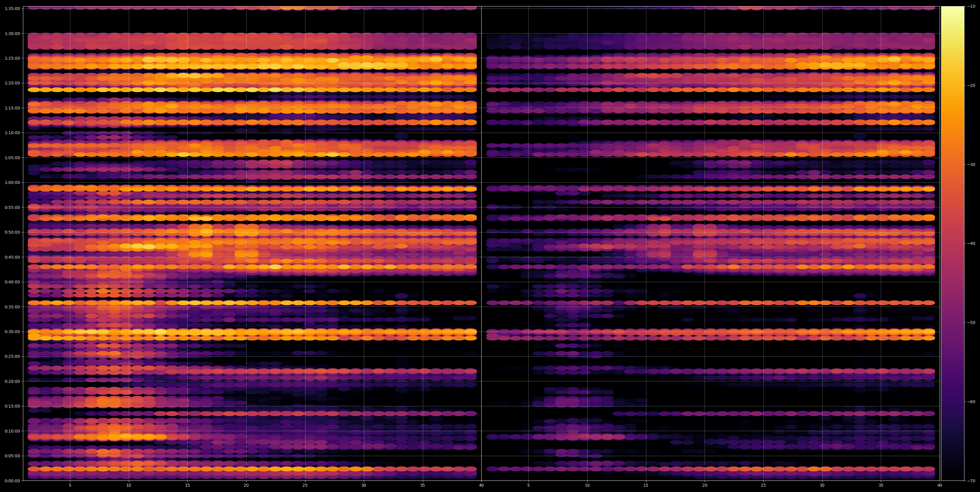Click the 1:35:00 time axis label
This screenshot has width=980, height=492.
pyautogui.click(x=12, y=8)
